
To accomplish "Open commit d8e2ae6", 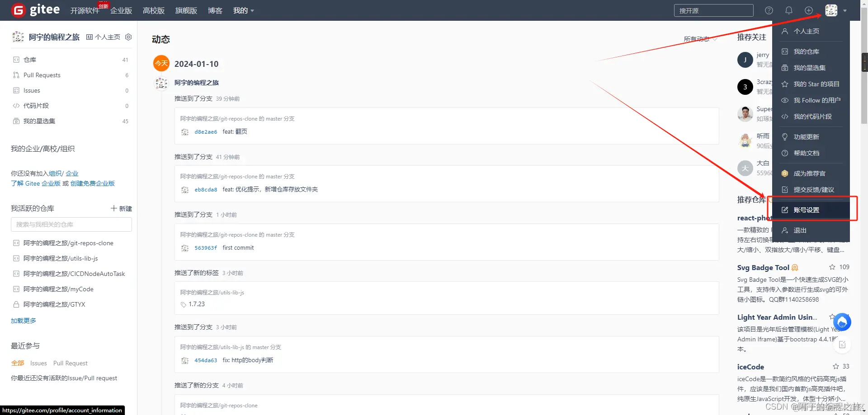I will point(206,132).
